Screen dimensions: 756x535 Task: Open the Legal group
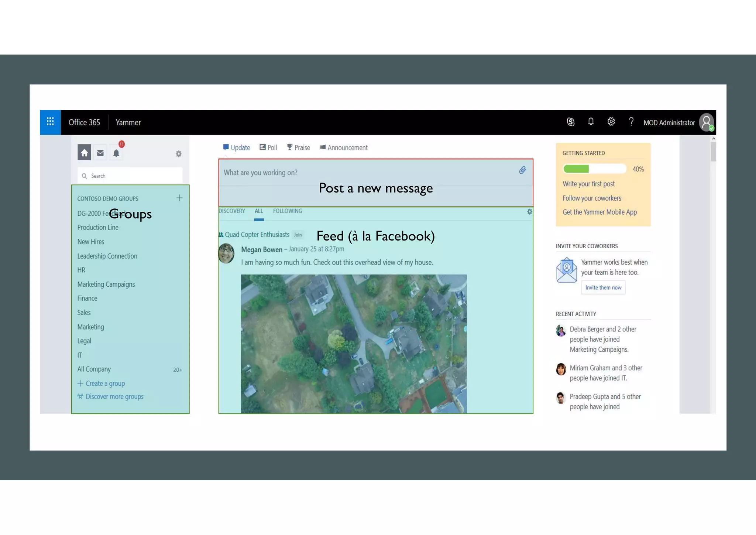pyautogui.click(x=84, y=341)
